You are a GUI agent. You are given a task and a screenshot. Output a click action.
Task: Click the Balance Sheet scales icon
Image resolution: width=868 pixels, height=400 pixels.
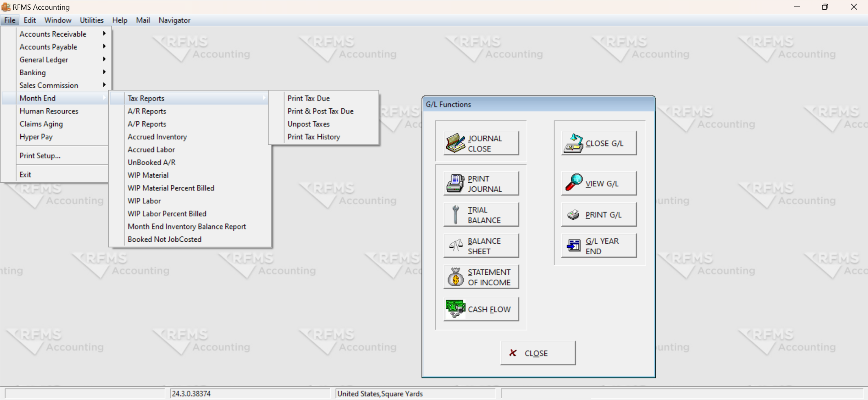click(x=480, y=245)
